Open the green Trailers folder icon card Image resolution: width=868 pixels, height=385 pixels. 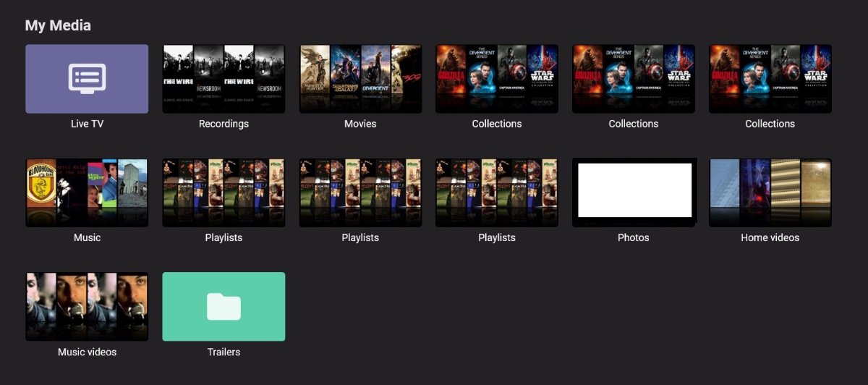tap(224, 307)
